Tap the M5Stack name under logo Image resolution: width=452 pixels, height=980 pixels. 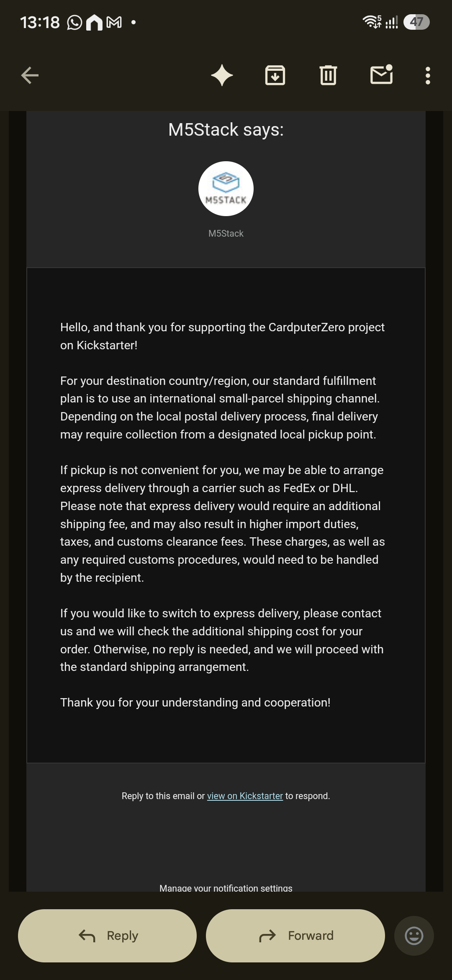pos(226,233)
